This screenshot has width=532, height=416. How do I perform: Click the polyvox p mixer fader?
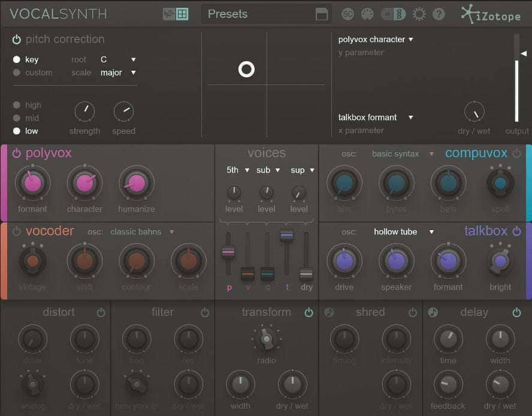click(x=228, y=252)
